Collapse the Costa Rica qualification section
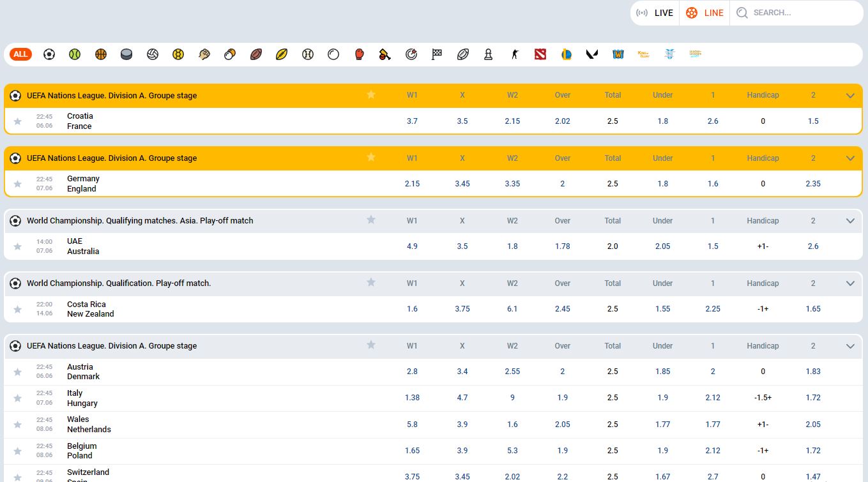 tap(850, 283)
